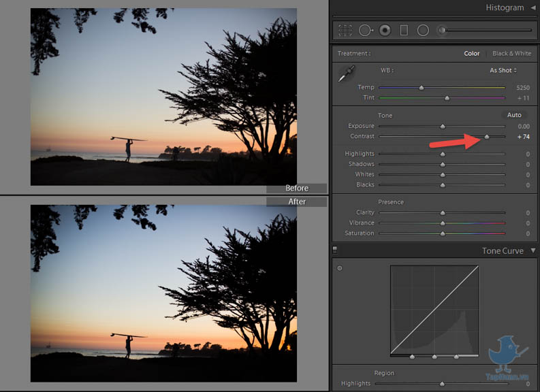This screenshot has width=540, height=392.
Task: Pick the White Balance eyedropper tool
Action: [x=347, y=75]
